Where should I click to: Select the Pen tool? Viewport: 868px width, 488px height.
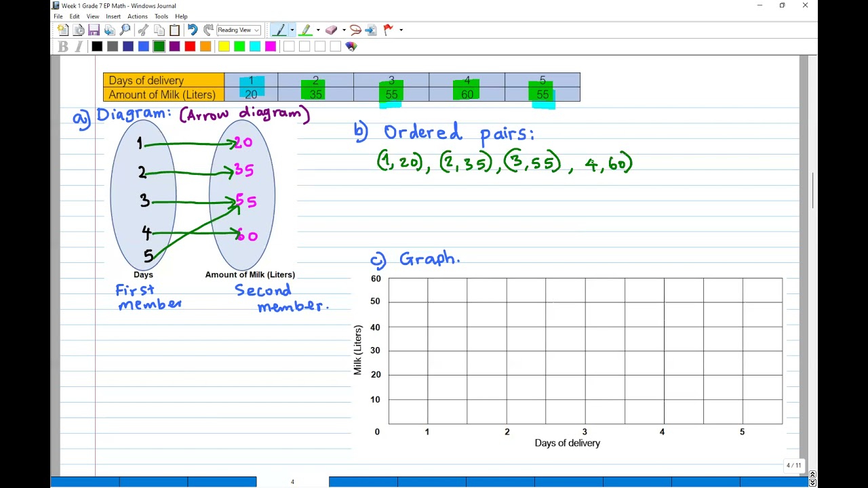(279, 30)
